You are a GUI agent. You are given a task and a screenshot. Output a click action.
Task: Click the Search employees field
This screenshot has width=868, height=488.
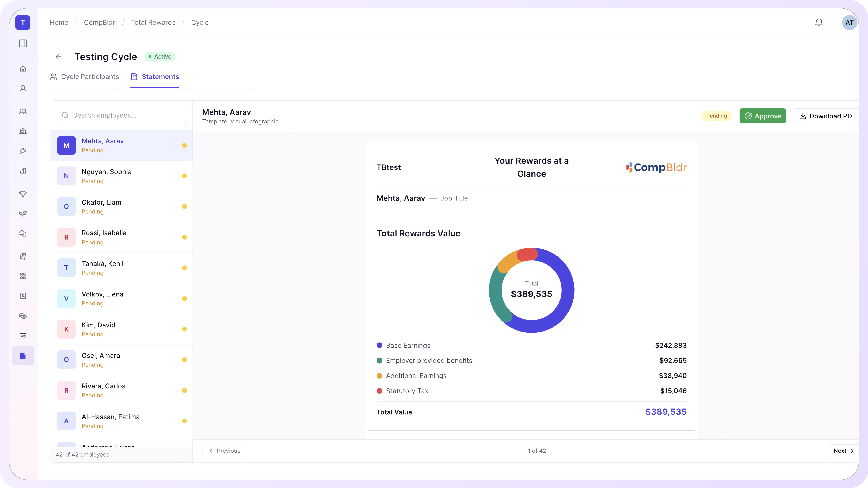[x=121, y=115]
